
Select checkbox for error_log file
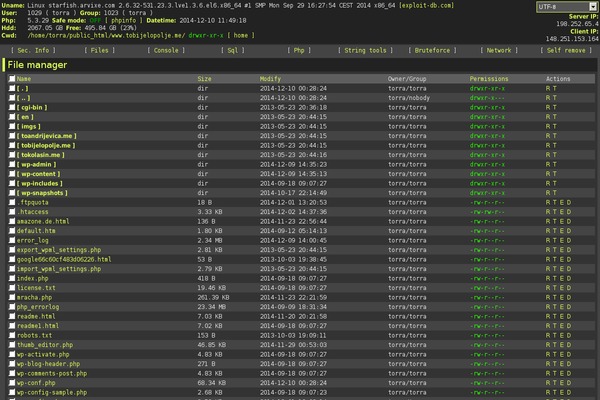coord(12,240)
